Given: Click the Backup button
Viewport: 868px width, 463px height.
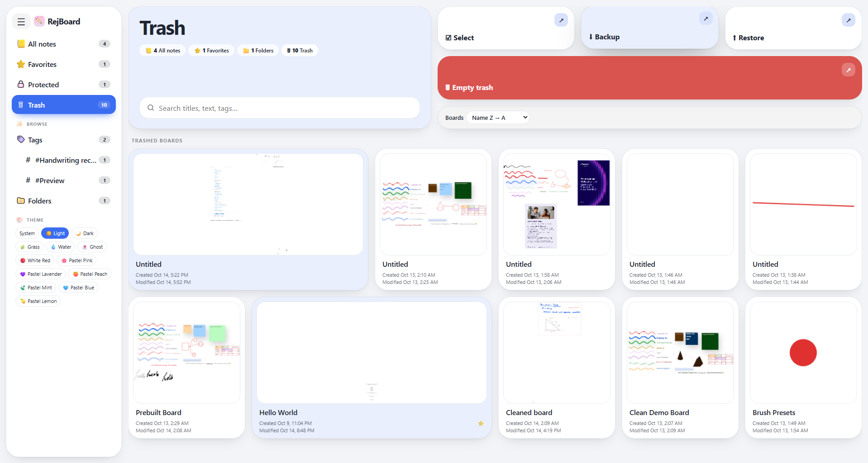Looking at the screenshot, I should click(650, 27).
